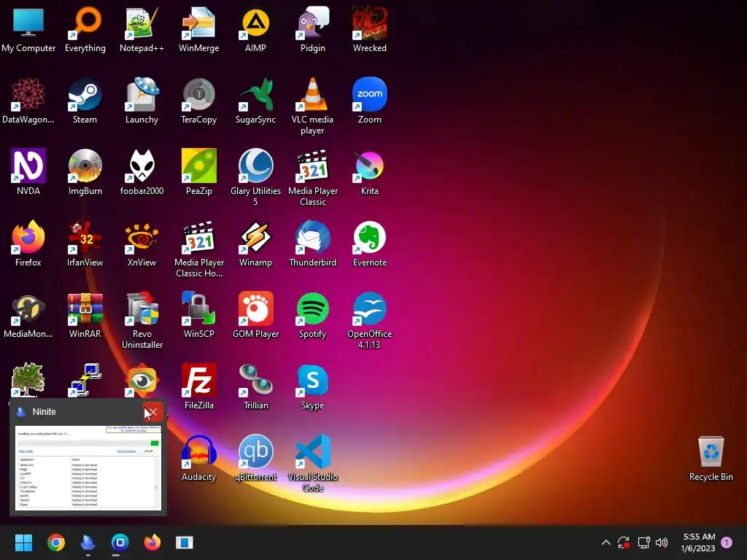The image size is (747, 560).
Task: Select the eye-shaped viewer desktop icon
Action: [x=142, y=380]
